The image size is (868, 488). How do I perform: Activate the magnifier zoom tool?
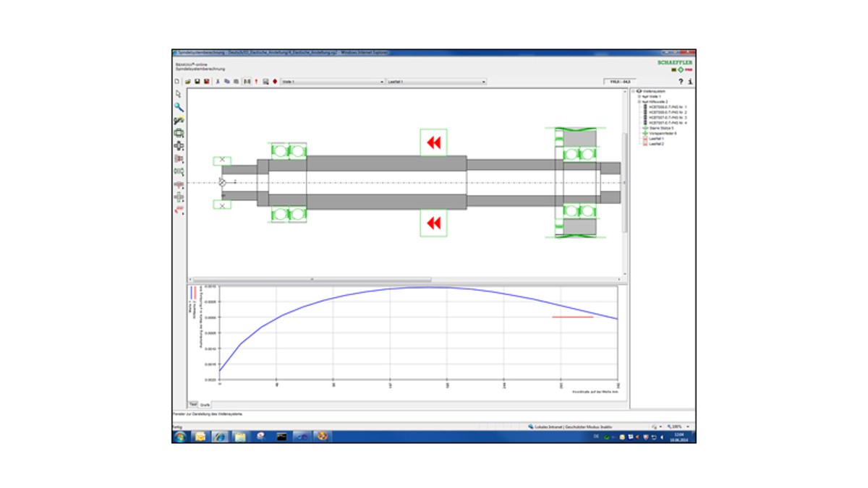coord(177,106)
